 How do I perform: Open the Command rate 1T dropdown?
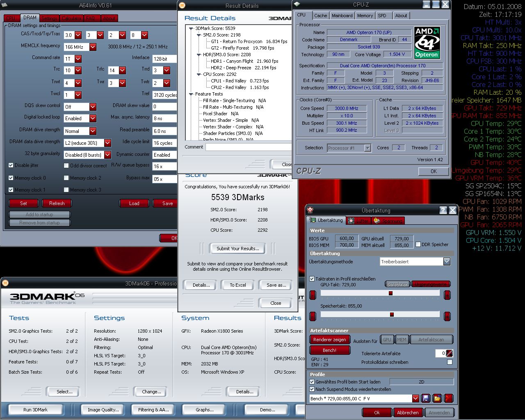(x=78, y=59)
